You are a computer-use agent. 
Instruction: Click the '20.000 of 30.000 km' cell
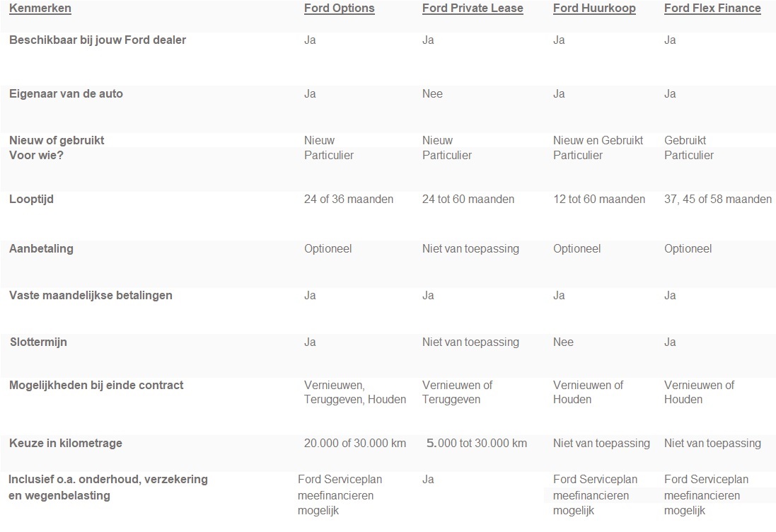tap(355, 444)
